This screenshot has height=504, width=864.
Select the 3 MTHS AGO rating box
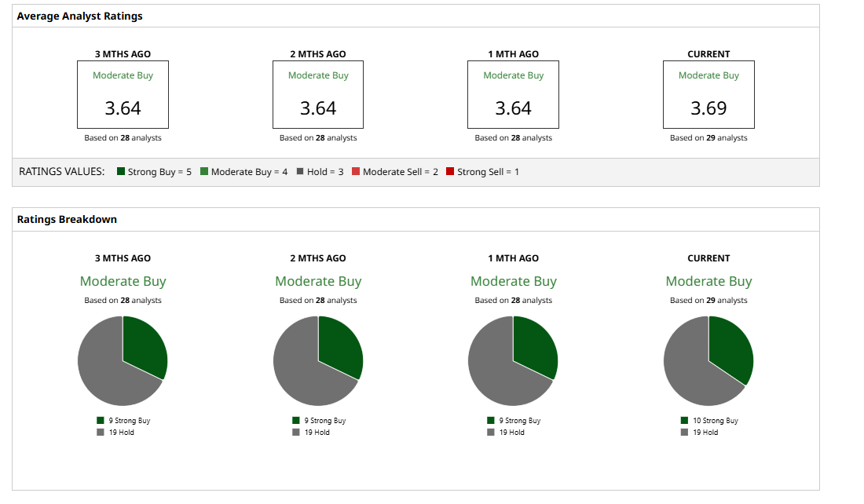click(123, 95)
